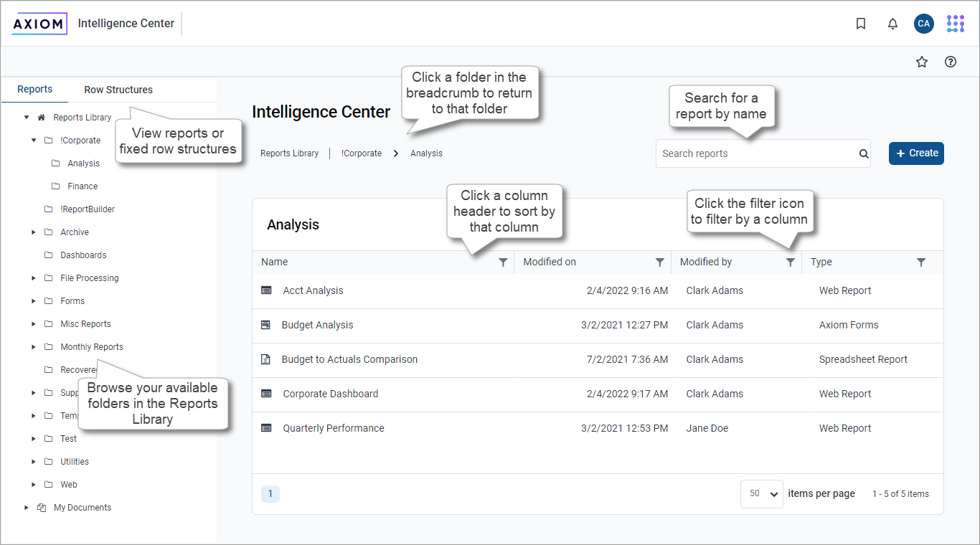Open the Budget to Actuals Comparison report
Screen dimensions: 980x545
tap(349, 359)
